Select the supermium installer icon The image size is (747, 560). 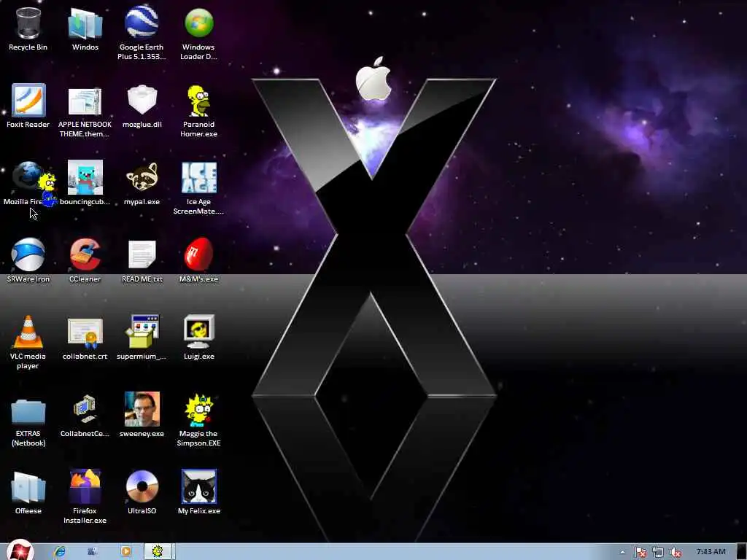[x=142, y=332]
